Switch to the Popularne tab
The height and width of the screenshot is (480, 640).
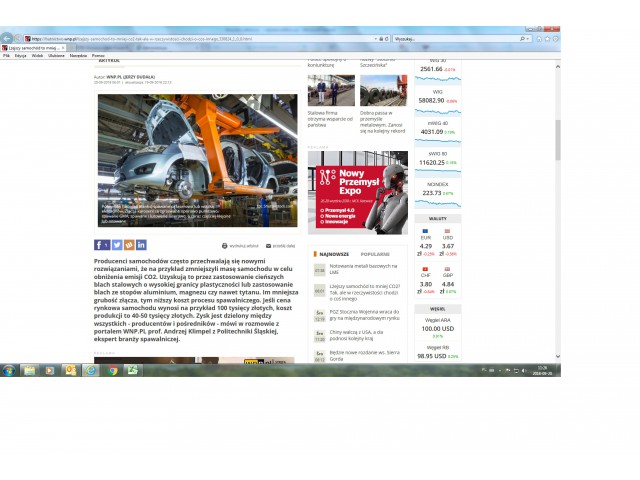375,255
